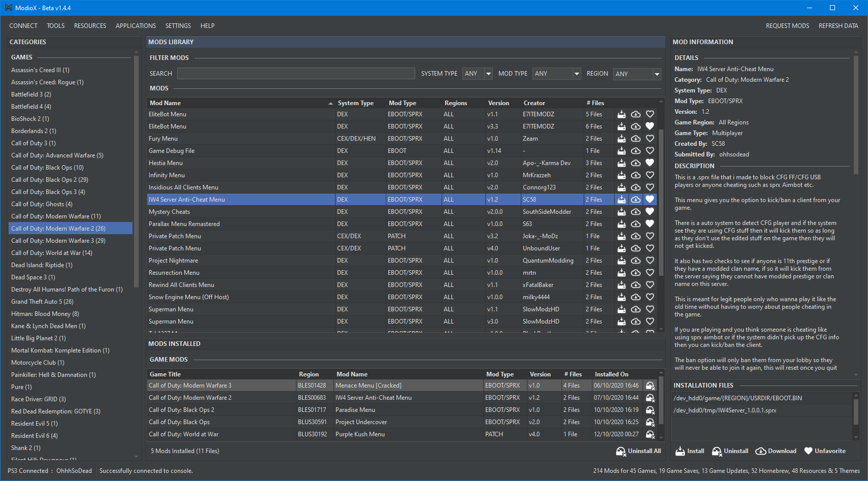Click Uninstall button in Mod Information panel
The height and width of the screenshot is (481, 868).
tap(730, 451)
